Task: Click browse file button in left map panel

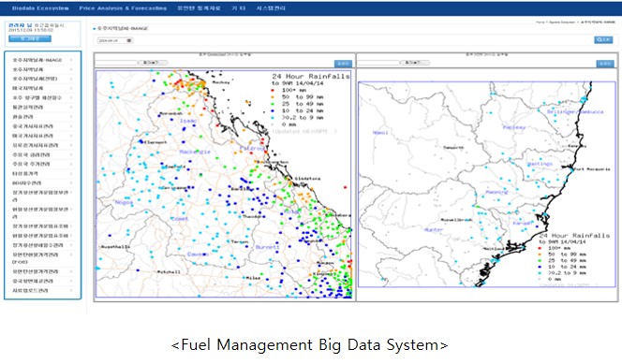Action: [153, 63]
